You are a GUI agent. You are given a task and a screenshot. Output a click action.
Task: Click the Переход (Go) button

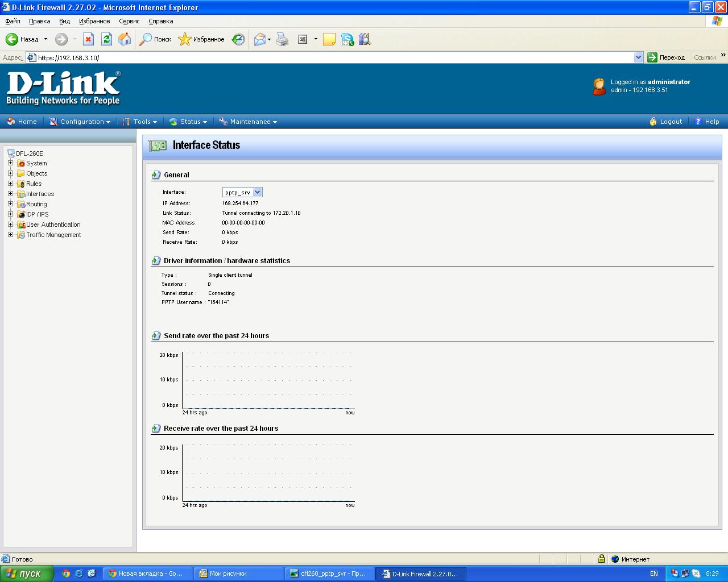click(x=667, y=57)
